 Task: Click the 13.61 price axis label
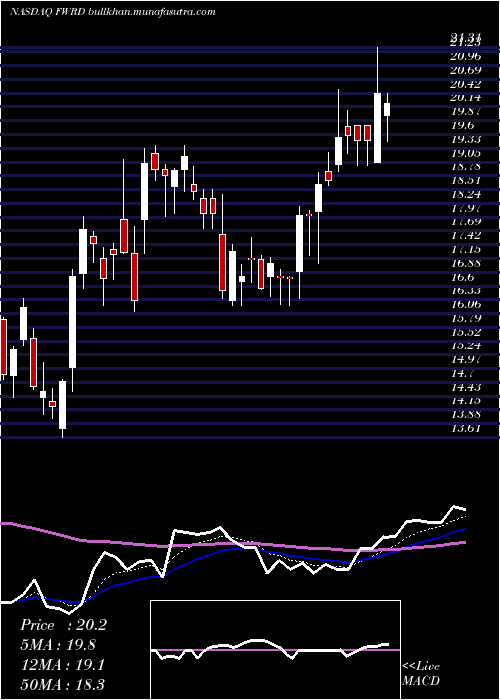[466, 429]
